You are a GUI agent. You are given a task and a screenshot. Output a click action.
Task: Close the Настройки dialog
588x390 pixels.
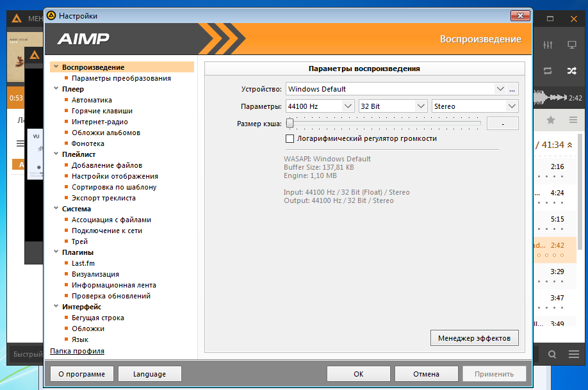521,15
